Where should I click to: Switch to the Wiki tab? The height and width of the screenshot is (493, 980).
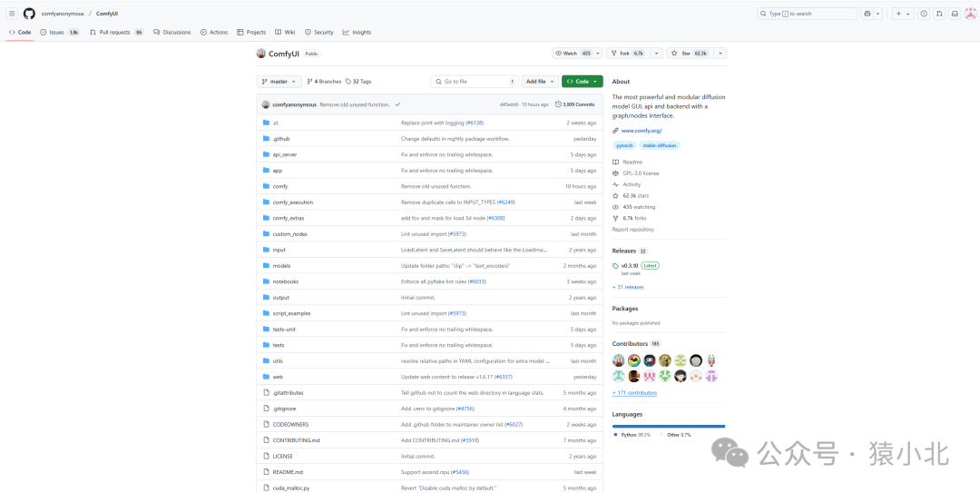[x=286, y=32]
